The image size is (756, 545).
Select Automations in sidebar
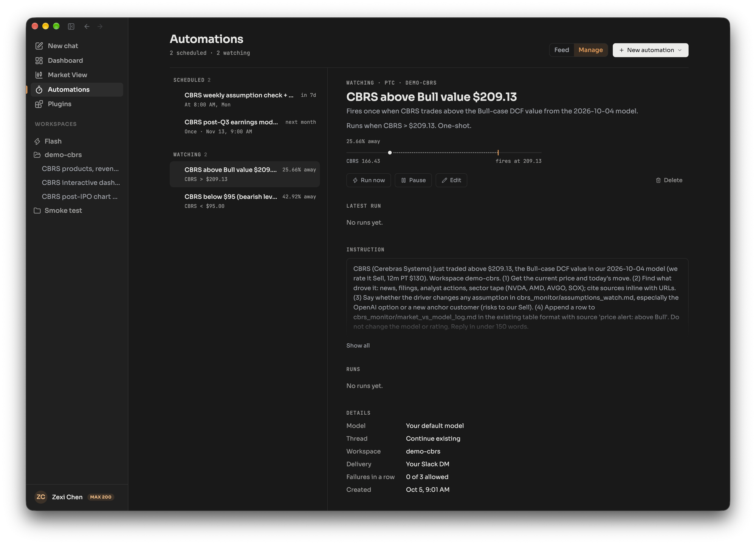[x=77, y=90]
